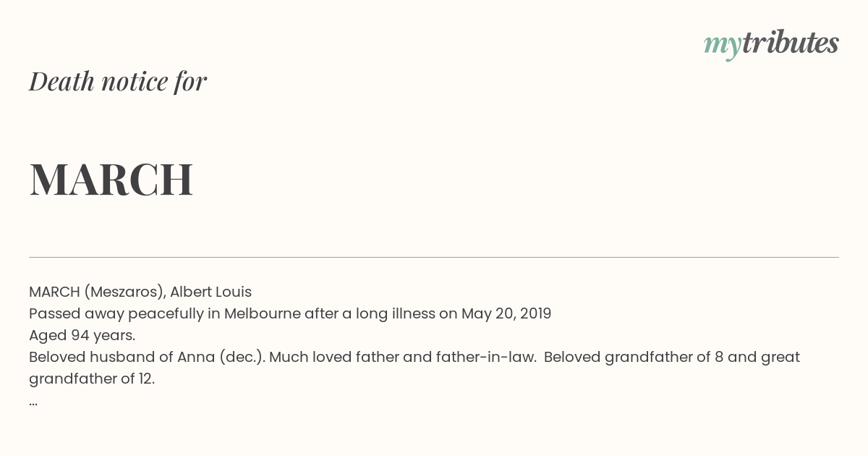Click the "MARCH (Meszaros), Albert Louis" line
868x456 pixels.
pyautogui.click(x=140, y=292)
